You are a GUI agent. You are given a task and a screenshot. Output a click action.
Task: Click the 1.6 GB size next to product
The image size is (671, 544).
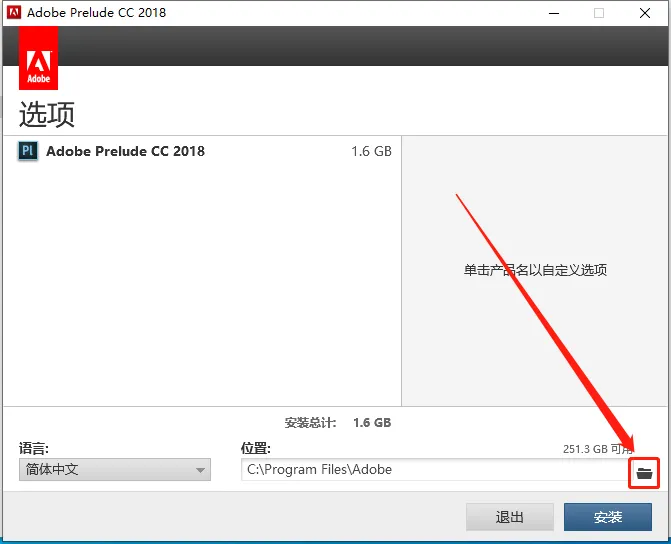[371, 151]
